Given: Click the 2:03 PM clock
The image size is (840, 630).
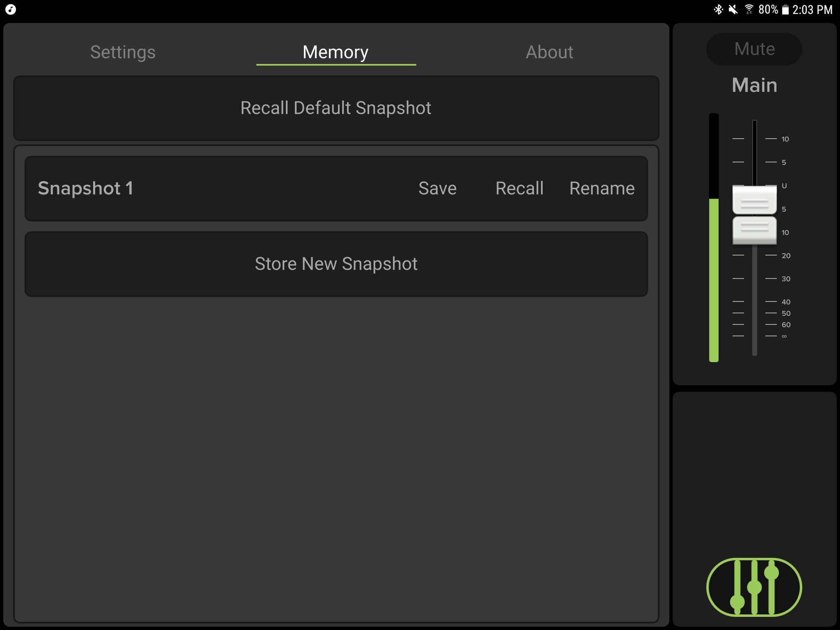Looking at the screenshot, I should [x=813, y=9].
